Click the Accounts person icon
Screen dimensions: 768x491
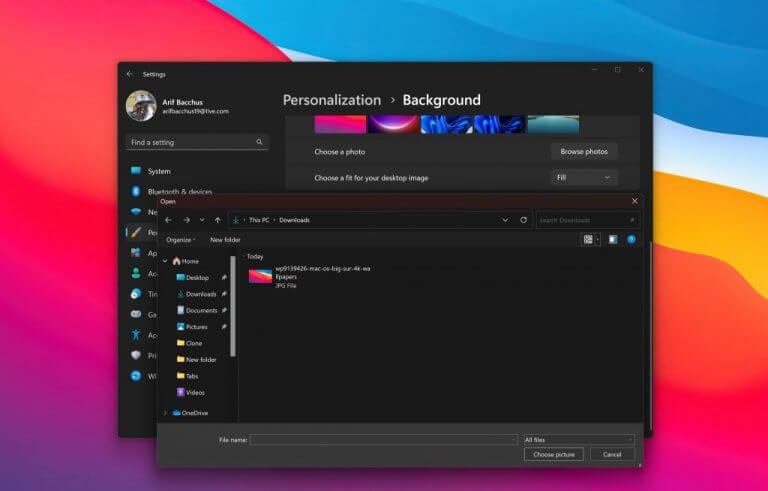point(136,273)
